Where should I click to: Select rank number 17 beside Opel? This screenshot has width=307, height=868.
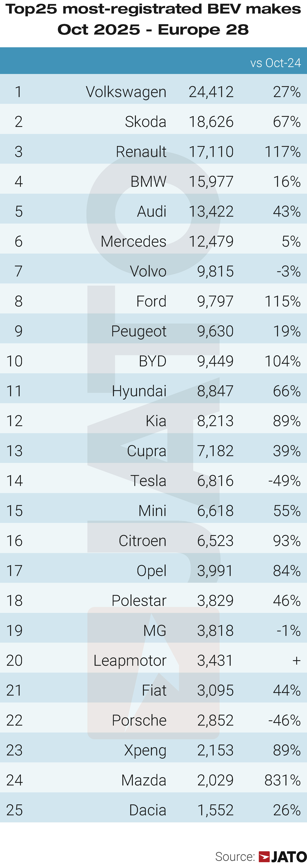click(15, 571)
